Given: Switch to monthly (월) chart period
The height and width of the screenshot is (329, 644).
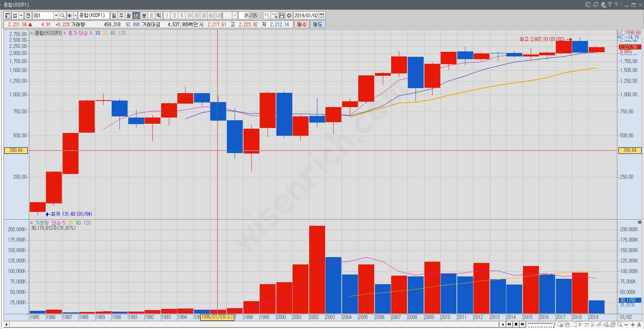Looking at the screenshot, I should [128, 15].
